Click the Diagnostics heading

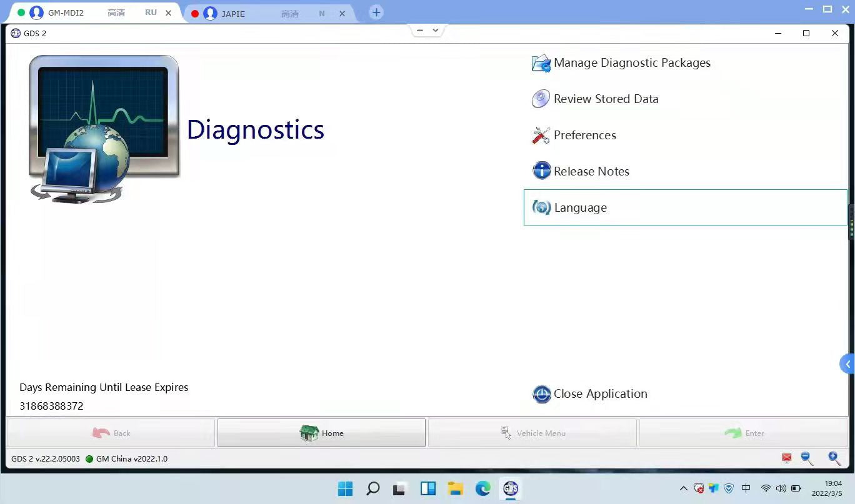[x=256, y=130]
